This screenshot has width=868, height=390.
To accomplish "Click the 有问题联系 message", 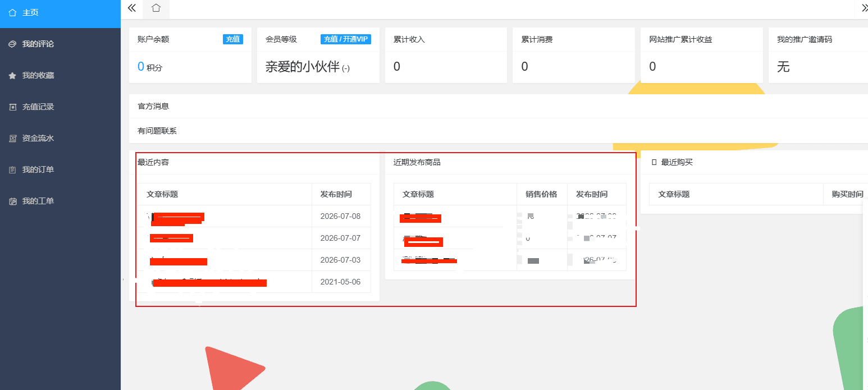I will 157,131.
